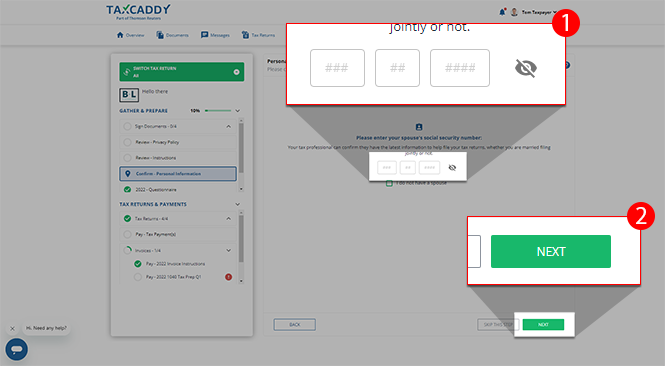Open the Documents icon in navigation

tap(160, 35)
